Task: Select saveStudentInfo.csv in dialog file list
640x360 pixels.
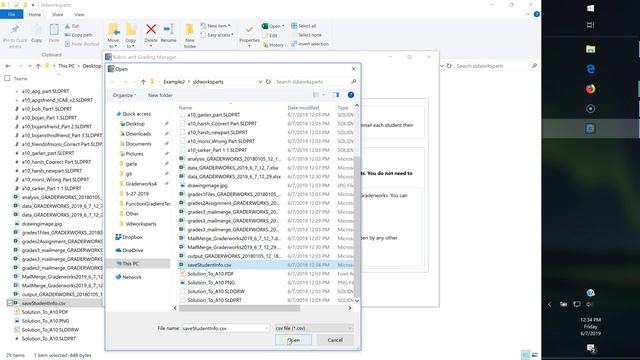Action: (x=266, y=265)
